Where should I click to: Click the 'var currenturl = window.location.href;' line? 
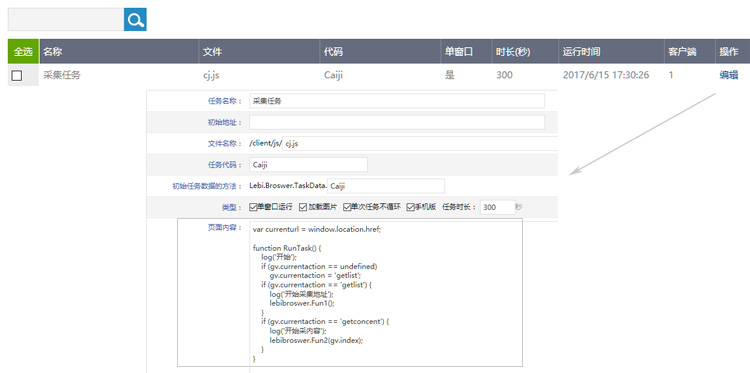317,230
